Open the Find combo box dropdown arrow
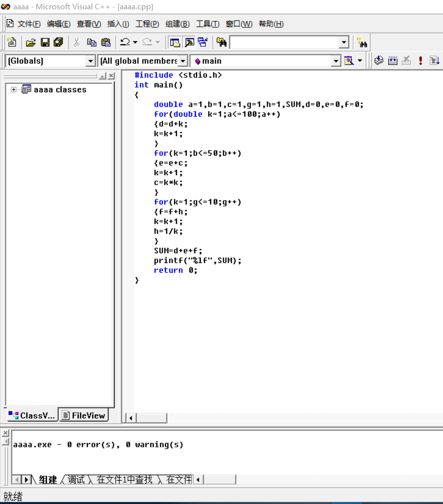Image resolution: width=443 pixels, height=504 pixels. [344, 42]
